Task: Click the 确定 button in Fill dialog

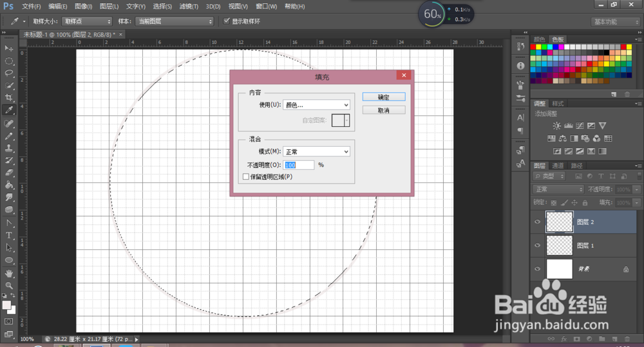Action: [384, 97]
